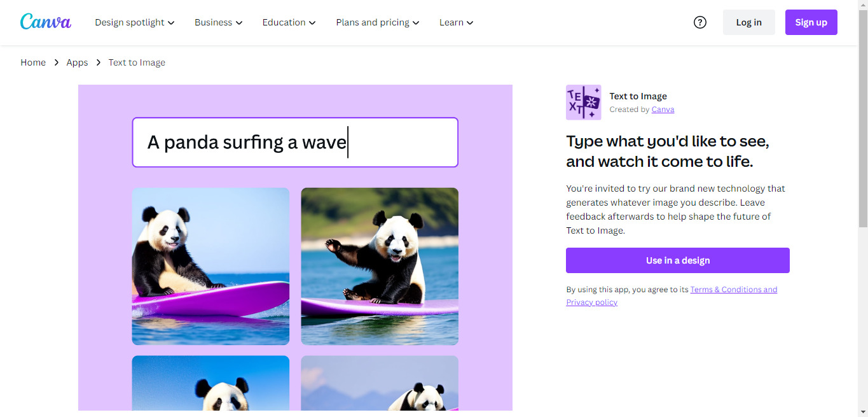Click the Canva logo
Screen dimensions: 868x417
pyautogui.click(x=46, y=22)
